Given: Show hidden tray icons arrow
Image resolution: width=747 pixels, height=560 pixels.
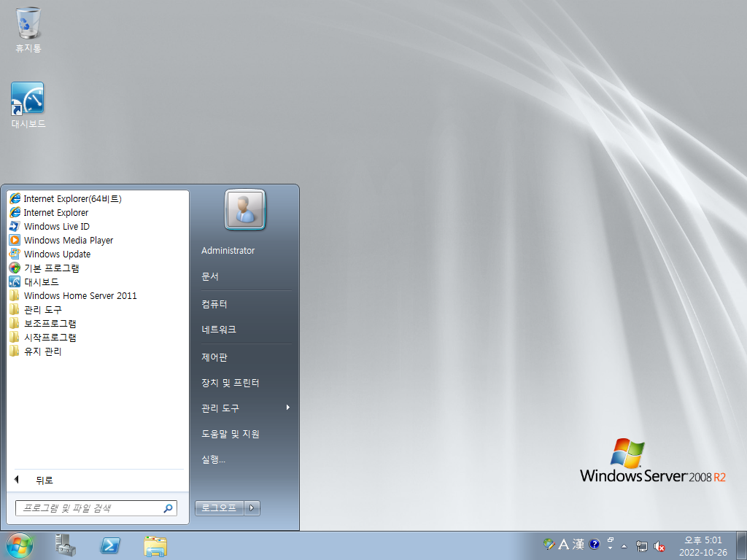Looking at the screenshot, I should tap(624, 546).
